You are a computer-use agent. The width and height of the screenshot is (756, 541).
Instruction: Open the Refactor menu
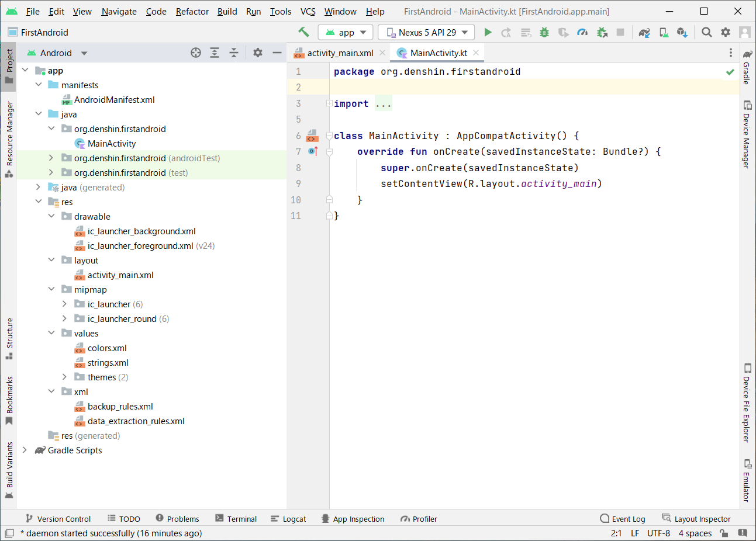[x=192, y=11]
